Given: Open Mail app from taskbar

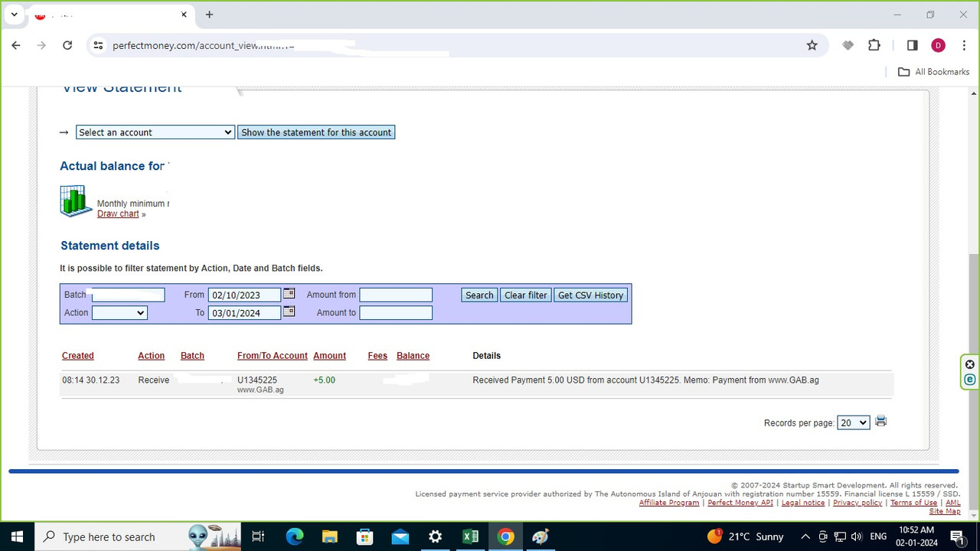Looking at the screenshot, I should click(x=400, y=536).
